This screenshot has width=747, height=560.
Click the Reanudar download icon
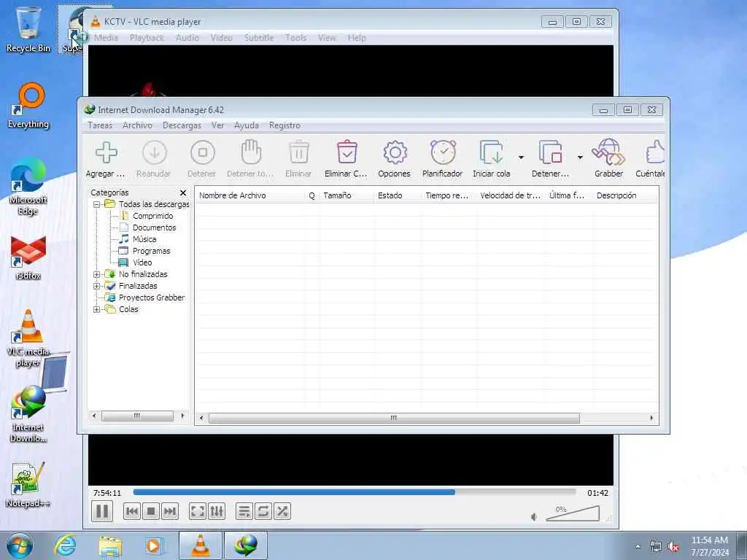155,152
